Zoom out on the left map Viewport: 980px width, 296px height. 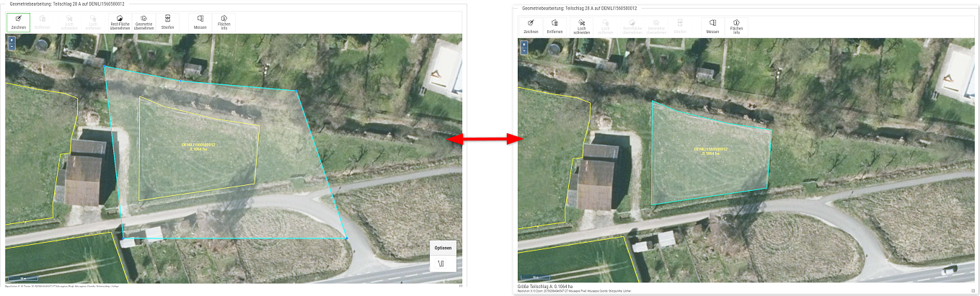coord(10,46)
